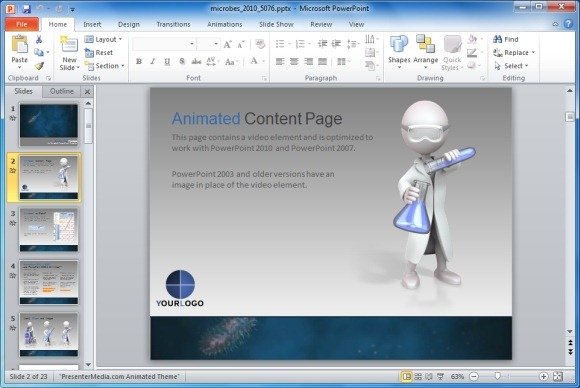Click the 'Animated Content Page' title

(x=257, y=119)
